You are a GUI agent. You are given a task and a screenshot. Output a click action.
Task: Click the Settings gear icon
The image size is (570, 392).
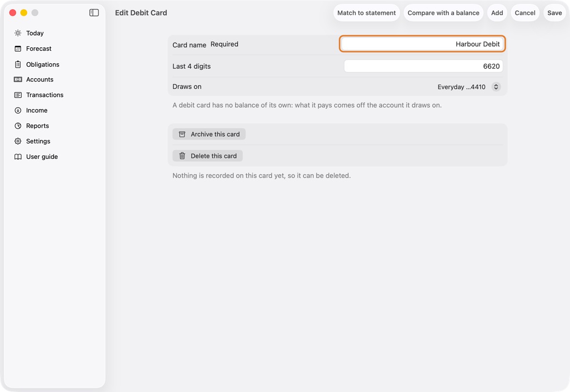click(18, 141)
